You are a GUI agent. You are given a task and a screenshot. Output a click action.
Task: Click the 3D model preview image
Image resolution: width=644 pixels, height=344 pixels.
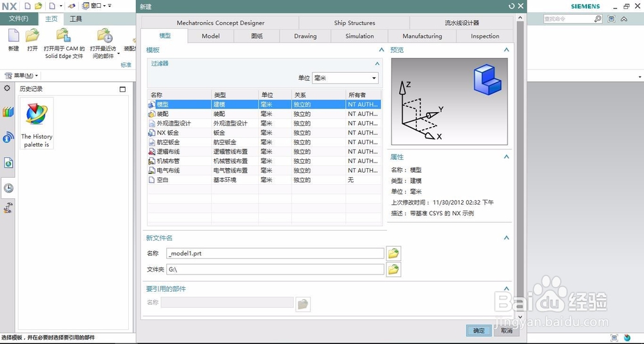coord(450,102)
